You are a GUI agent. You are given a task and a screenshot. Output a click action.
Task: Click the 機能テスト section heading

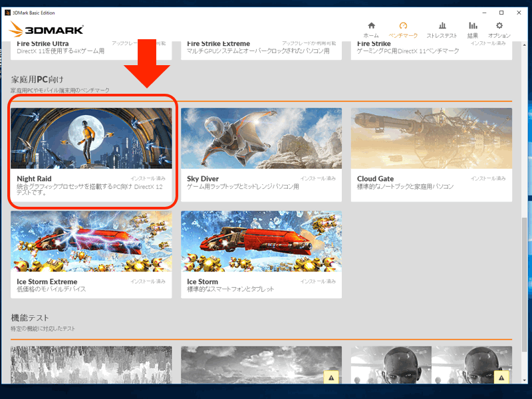pos(30,318)
